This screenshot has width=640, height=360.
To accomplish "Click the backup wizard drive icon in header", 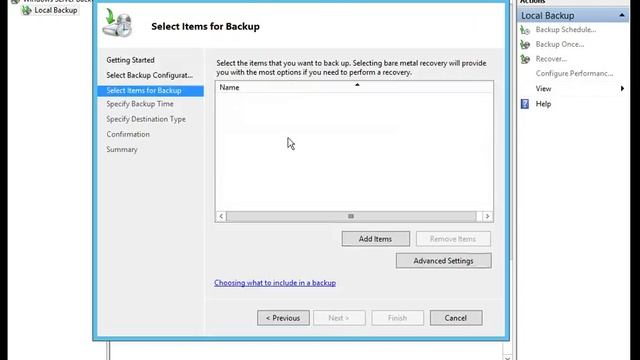I will pyautogui.click(x=118, y=23).
